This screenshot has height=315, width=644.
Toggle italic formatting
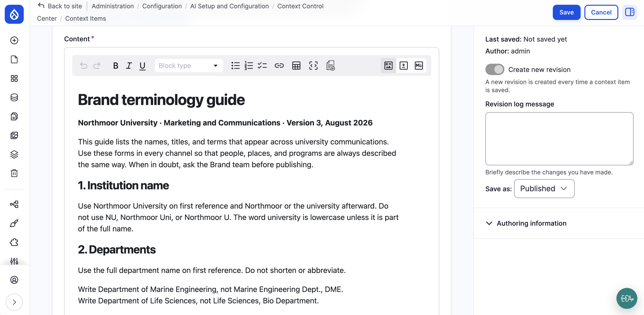pyautogui.click(x=129, y=66)
